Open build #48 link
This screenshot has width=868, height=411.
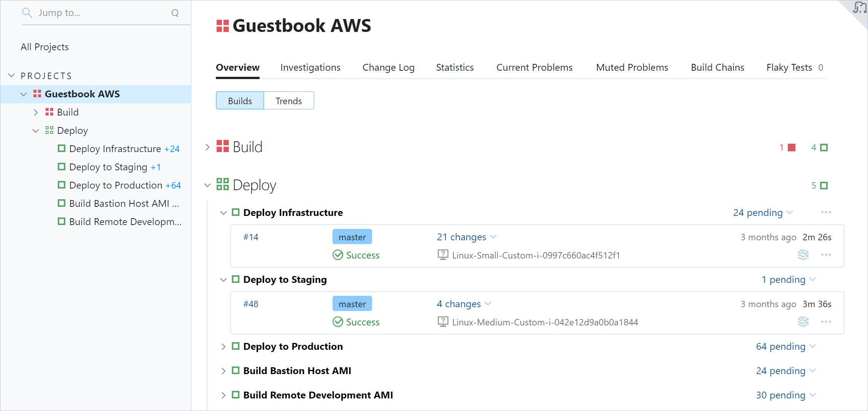pos(251,304)
